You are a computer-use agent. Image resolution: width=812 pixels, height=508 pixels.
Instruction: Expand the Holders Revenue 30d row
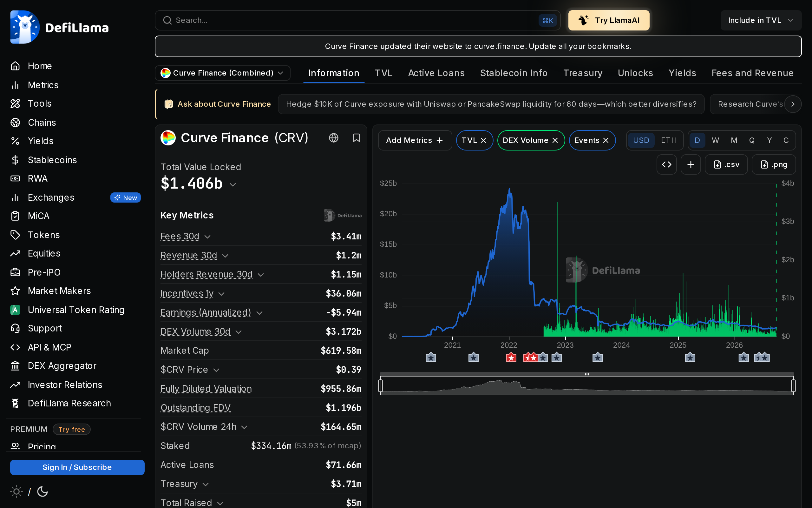click(x=261, y=275)
